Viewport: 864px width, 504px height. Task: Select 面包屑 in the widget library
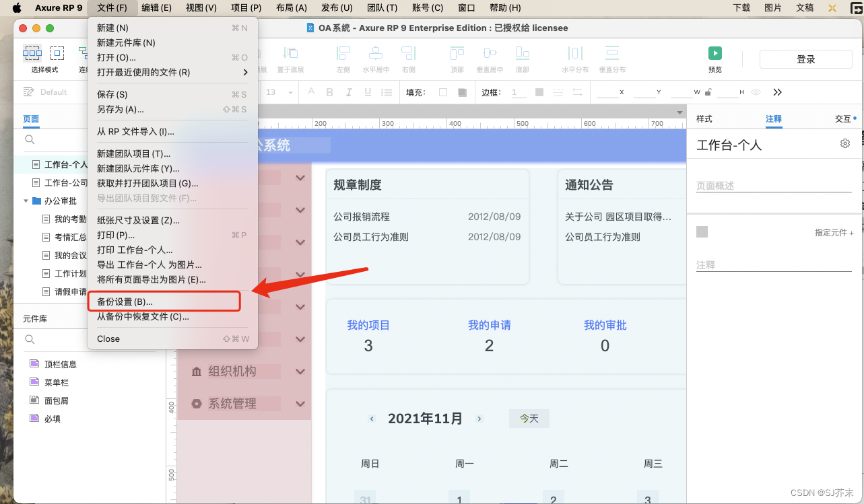click(x=57, y=400)
